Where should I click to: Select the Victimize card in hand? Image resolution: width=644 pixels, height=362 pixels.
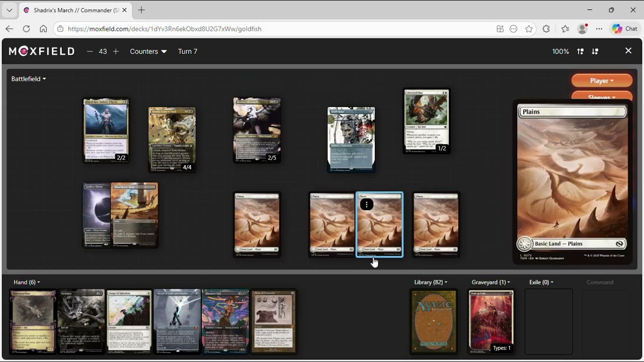coord(81,322)
